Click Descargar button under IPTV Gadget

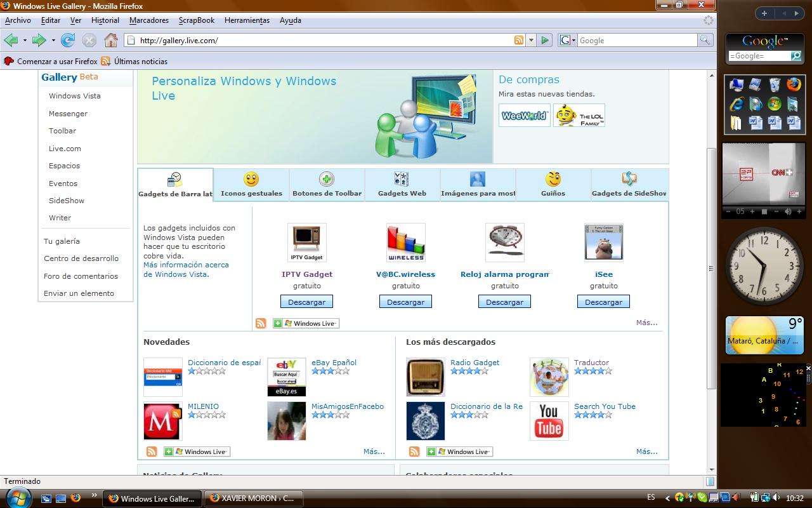(306, 302)
